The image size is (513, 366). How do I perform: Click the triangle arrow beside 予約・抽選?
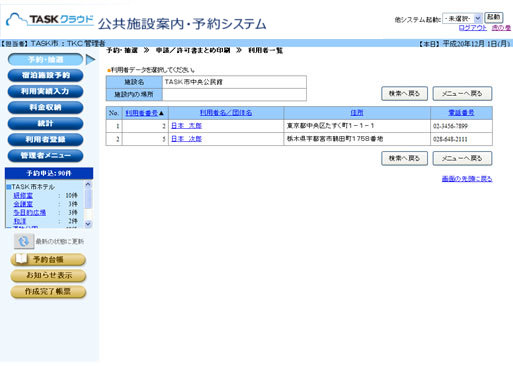tap(90, 60)
